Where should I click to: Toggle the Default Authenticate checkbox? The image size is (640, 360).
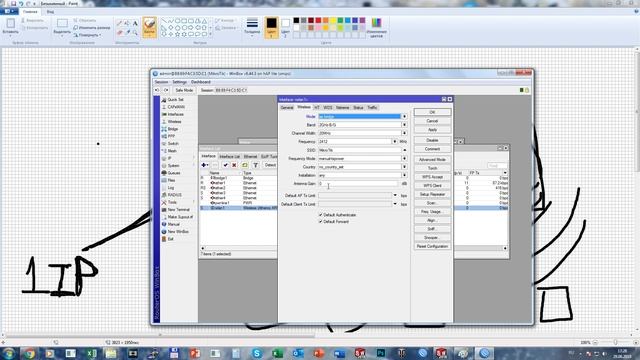click(x=320, y=215)
